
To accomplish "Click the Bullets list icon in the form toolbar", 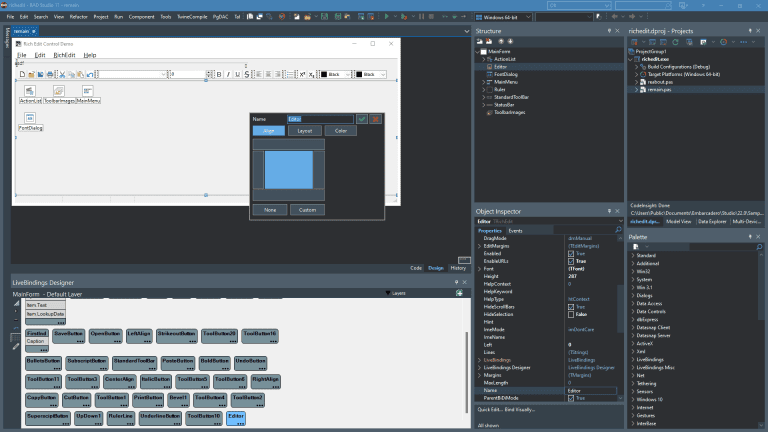I will [x=289, y=74].
